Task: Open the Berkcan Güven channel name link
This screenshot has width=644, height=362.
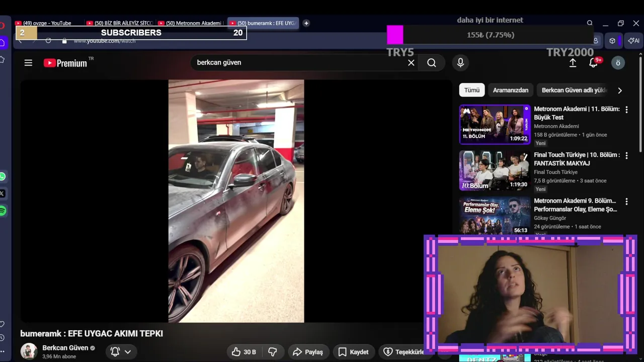Action: (x=65, y=348)
